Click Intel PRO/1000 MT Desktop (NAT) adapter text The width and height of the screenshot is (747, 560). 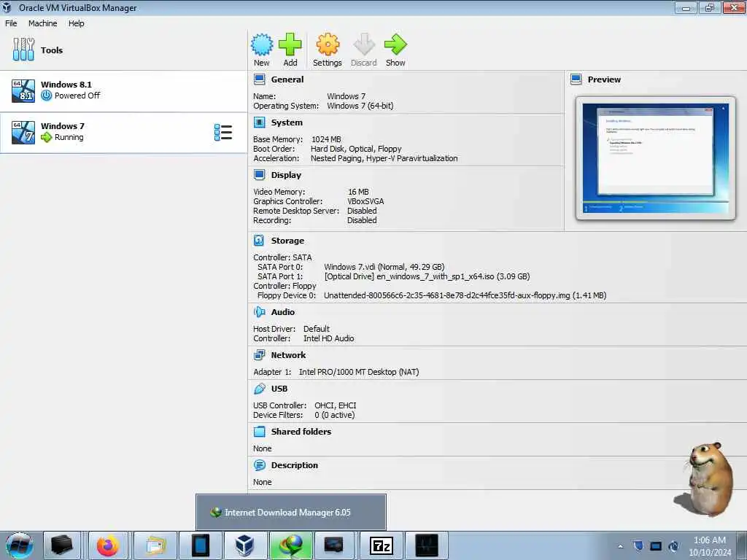[359, 371]
